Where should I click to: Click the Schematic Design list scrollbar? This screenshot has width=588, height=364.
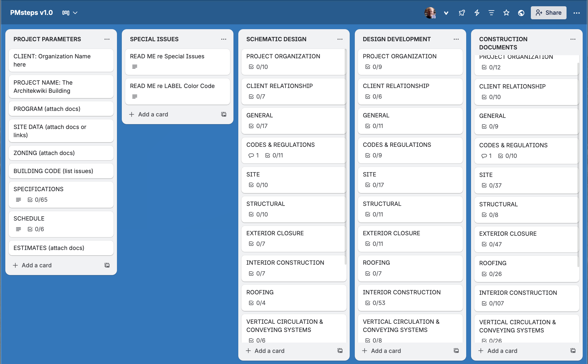point(345,157)
